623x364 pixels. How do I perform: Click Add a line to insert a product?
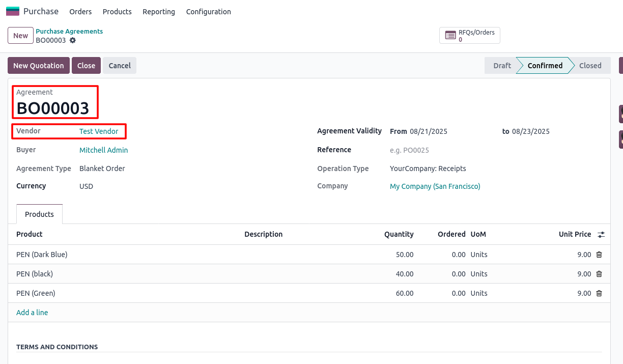[32, 312]
